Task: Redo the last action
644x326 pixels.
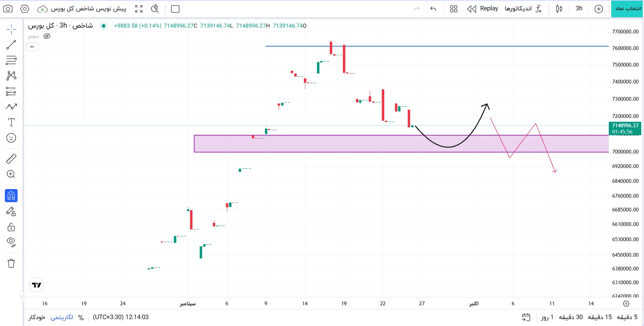Action: click(417, 9)
